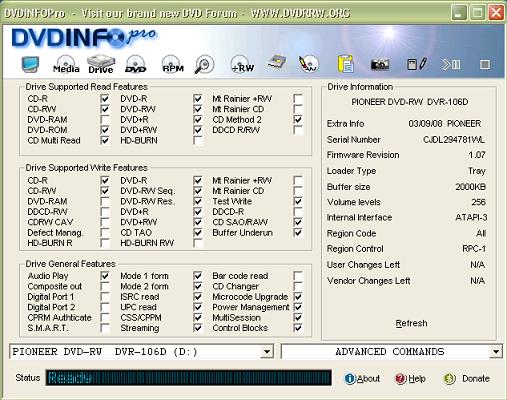507x400 pixels.
Task: Toggle Streaming checkbox
Action: coord(198,328)
